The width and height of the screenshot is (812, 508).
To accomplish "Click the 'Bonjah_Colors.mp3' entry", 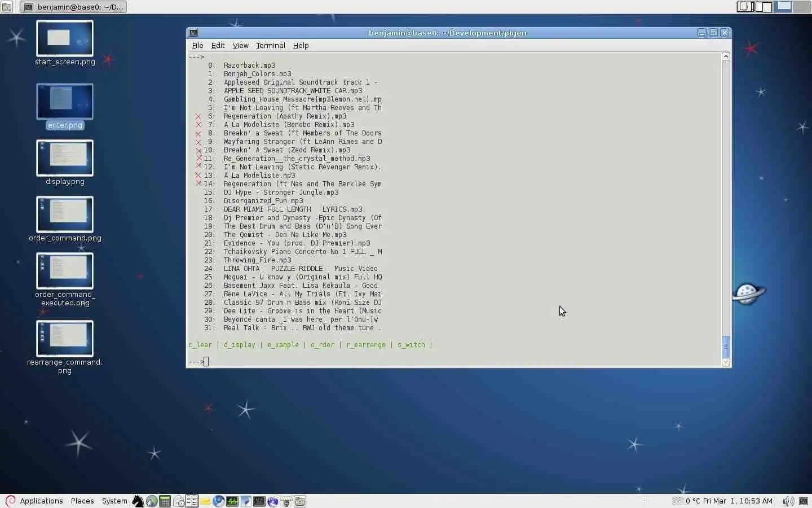I will pos(257,74).
